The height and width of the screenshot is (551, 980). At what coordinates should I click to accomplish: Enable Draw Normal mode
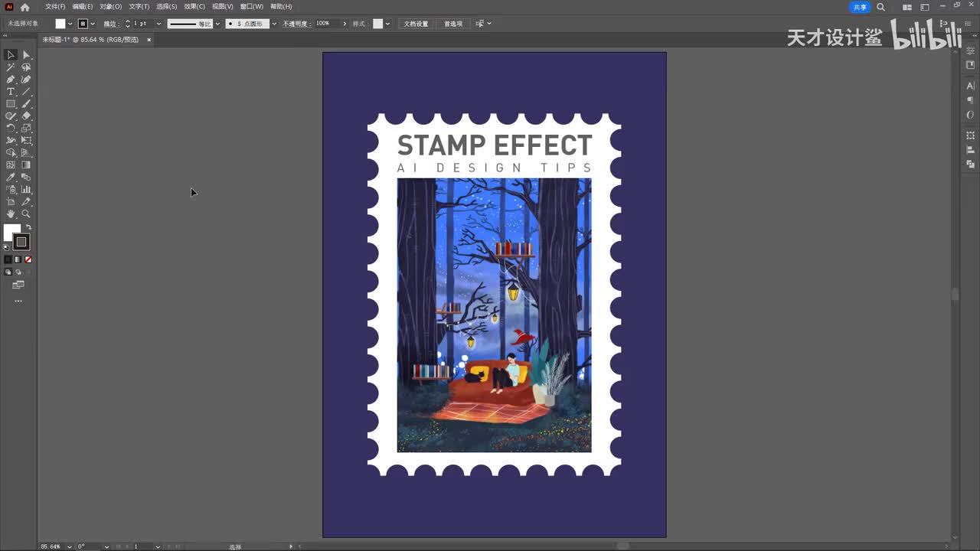point(8,272)
